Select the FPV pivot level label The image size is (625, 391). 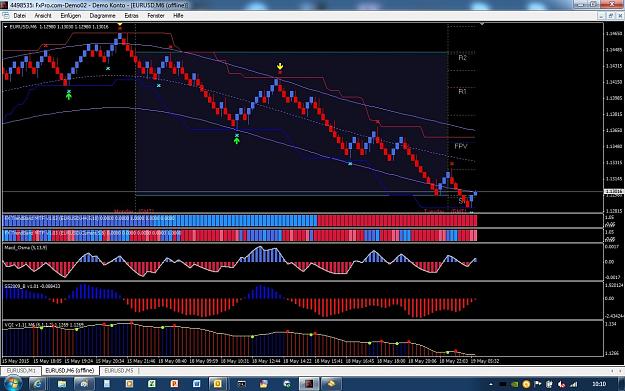coord(461,146)
